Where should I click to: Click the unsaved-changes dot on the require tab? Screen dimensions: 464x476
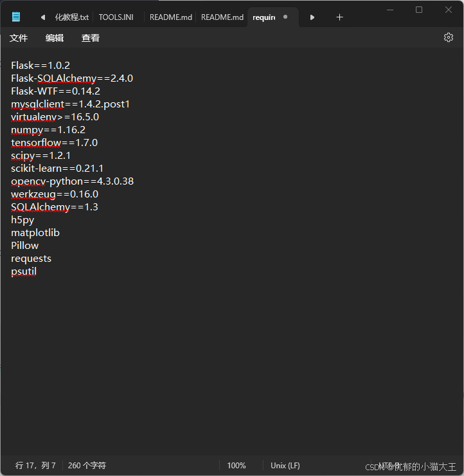[x=285, y=17]
